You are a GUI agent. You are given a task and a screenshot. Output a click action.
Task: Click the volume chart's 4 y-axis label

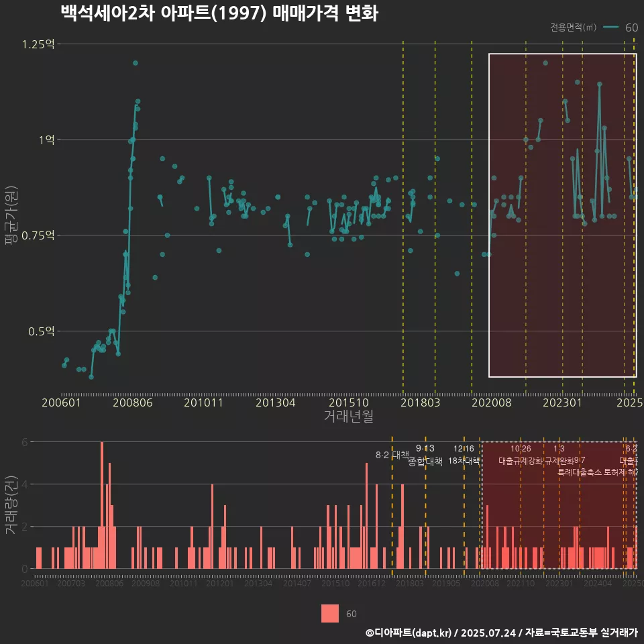(x=25, y=484)
